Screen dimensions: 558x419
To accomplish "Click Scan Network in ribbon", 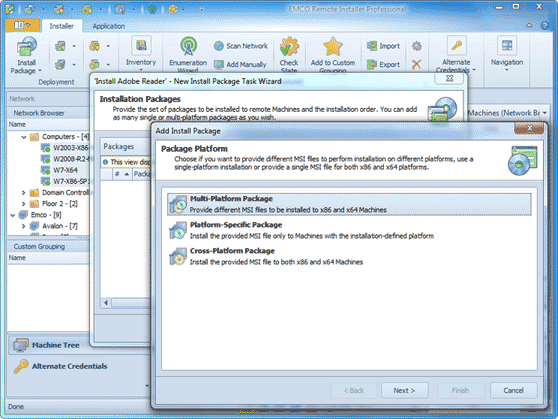I will tap(241, 46).
